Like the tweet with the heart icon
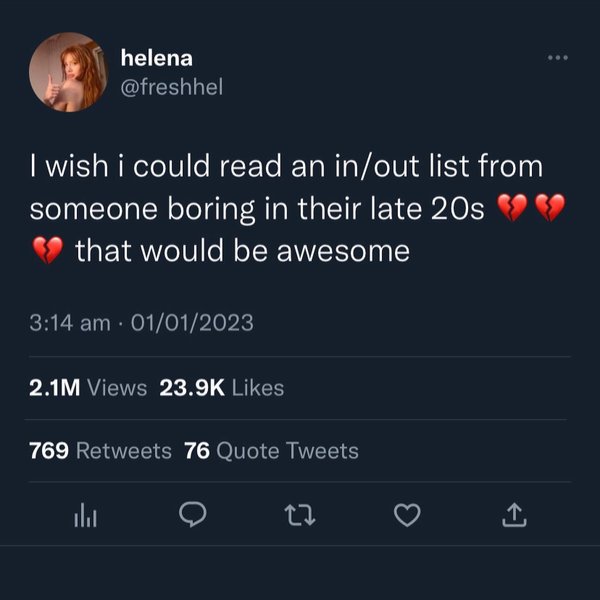This screenshot has height=600, width=600. [406, 514]
